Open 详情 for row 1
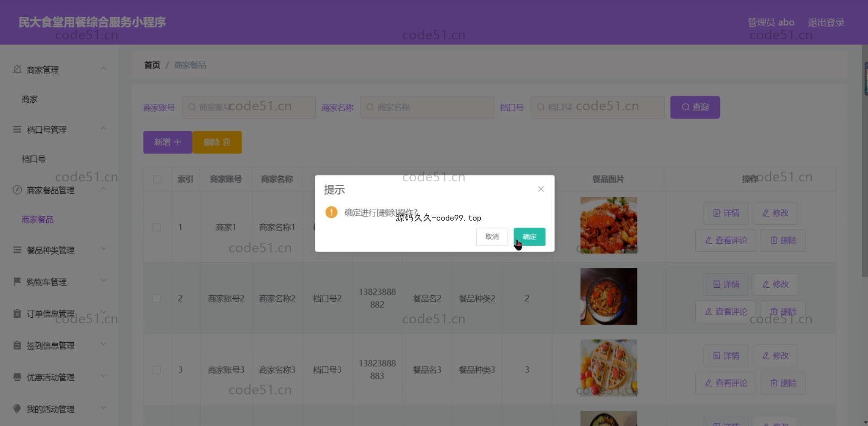868x426 pixels. coord(726,213)
